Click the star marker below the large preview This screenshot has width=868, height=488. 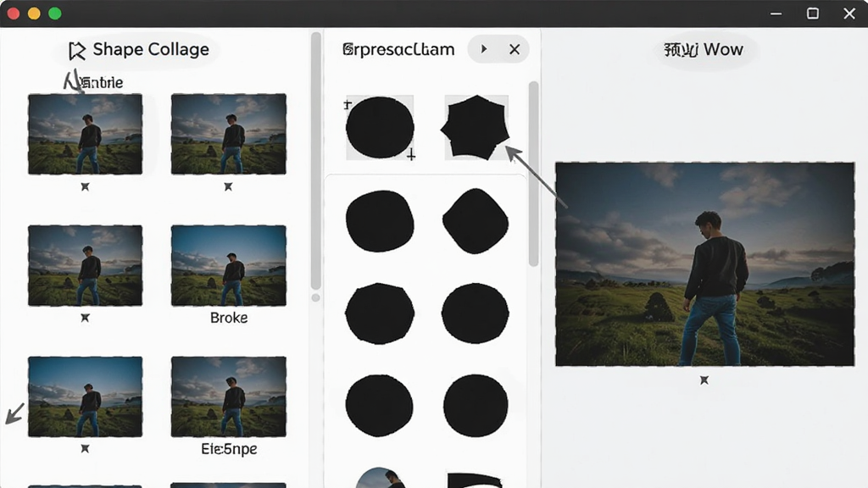click(x=704, y=380)
